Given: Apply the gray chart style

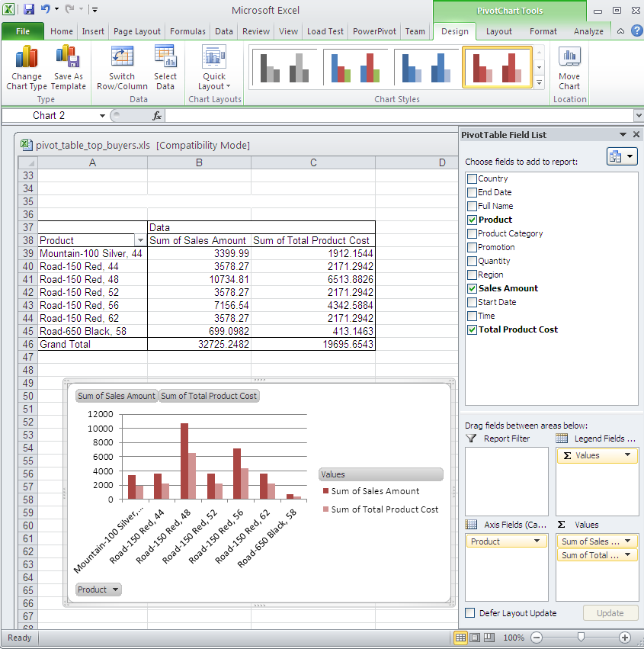Looking at the screenshot, I should [284, 67].
